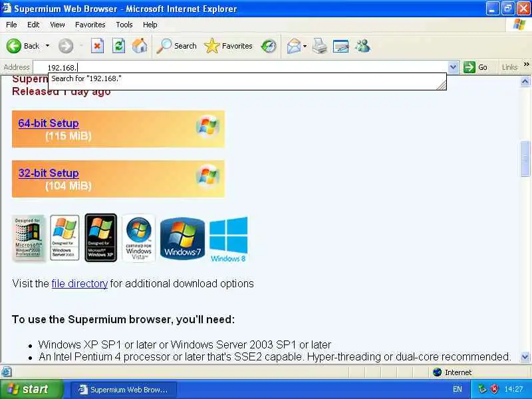This screenshot has height=399, width=532.
Task: Open the View menu
Action: pos(57,25)
